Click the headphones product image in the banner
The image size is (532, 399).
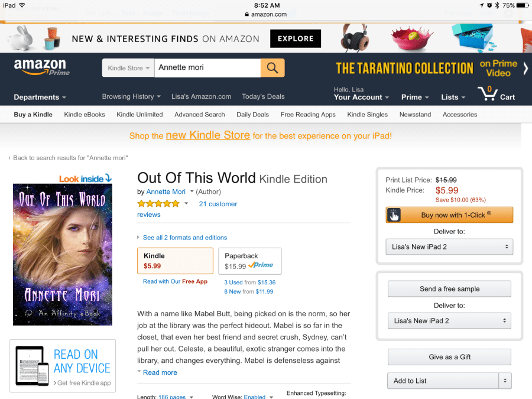click(354, 37)
